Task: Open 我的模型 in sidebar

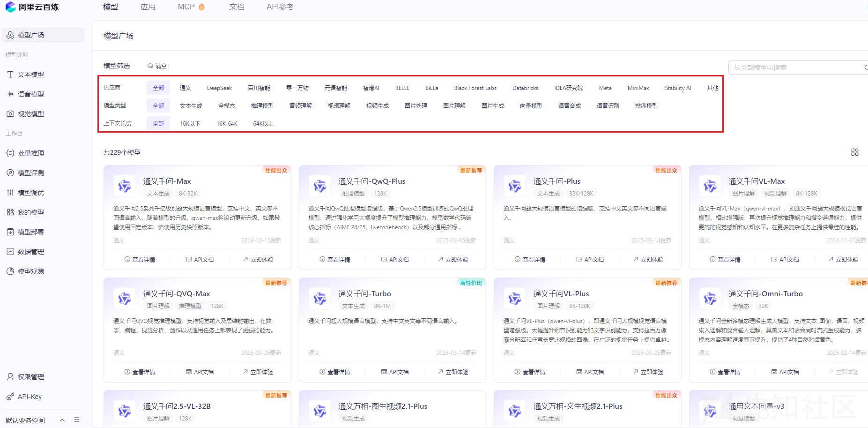Action: pos(31,212)
